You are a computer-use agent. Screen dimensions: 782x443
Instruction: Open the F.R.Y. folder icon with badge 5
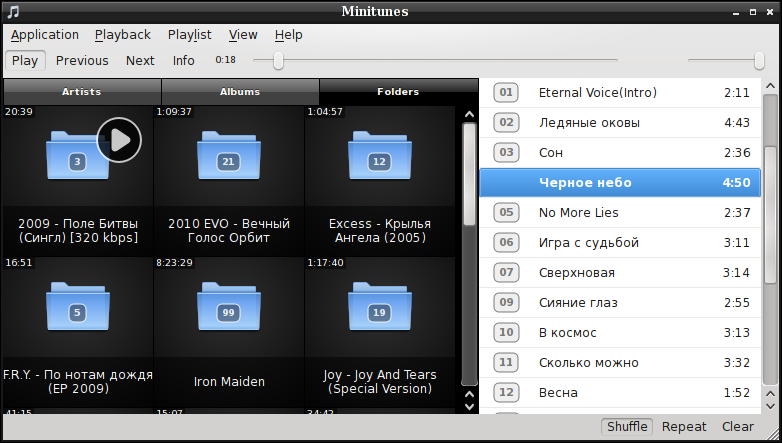pos(77,306)
